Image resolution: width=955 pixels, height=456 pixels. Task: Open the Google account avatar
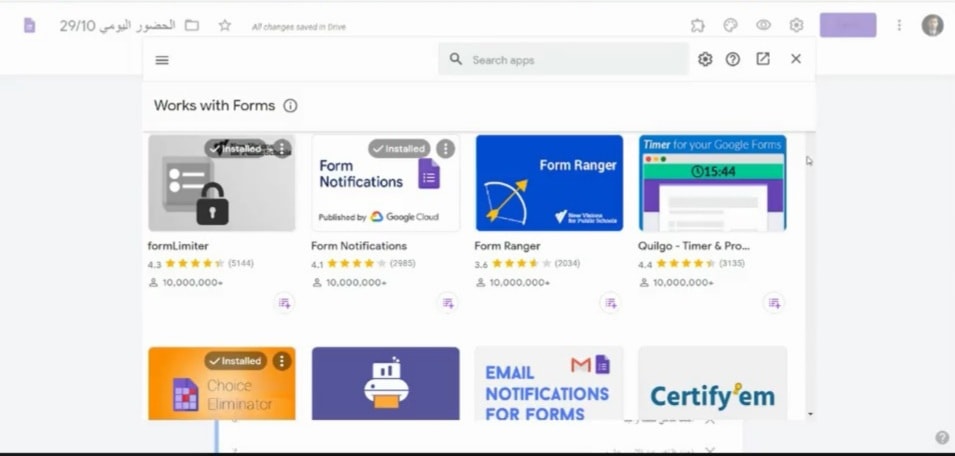(x=932, y=26)
